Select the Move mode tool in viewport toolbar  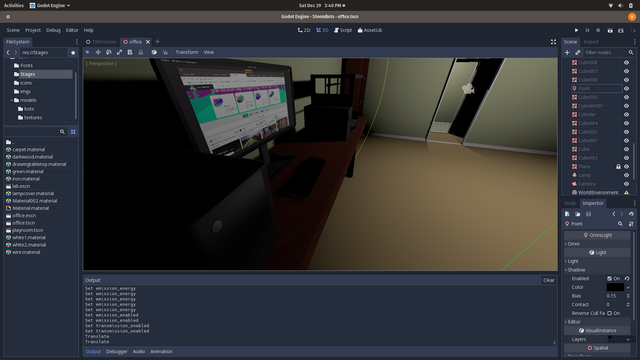(x=98, y=52)
